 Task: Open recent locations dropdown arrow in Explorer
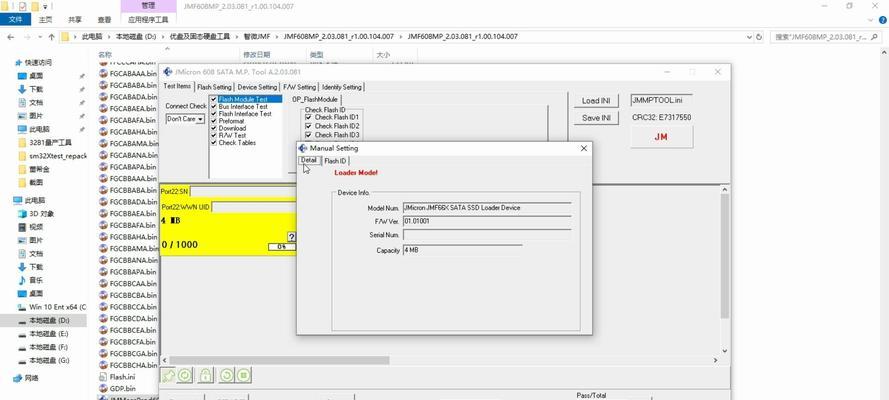pos(40,37)
